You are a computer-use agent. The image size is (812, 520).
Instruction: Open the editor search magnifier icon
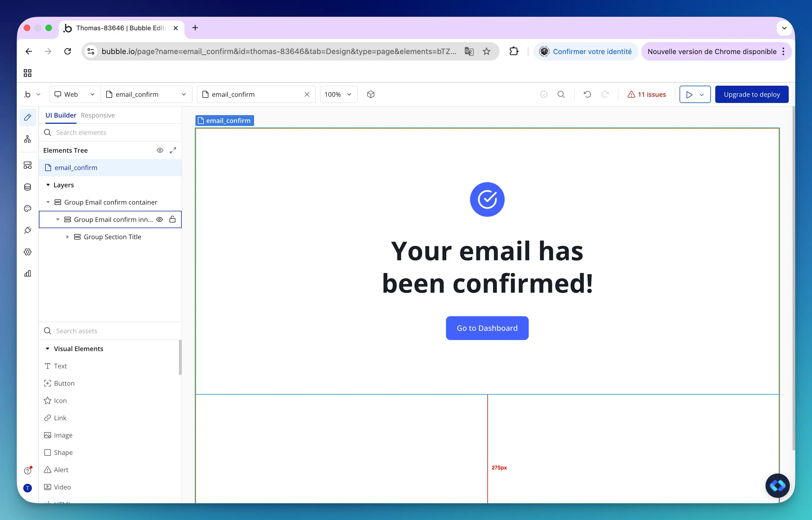coord(561,95)
